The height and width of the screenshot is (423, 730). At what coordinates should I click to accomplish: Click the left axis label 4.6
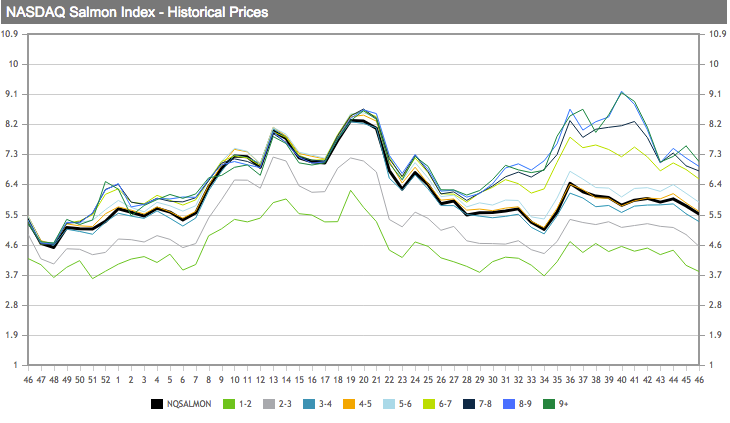pyautogui.click(x=12, y=245)
